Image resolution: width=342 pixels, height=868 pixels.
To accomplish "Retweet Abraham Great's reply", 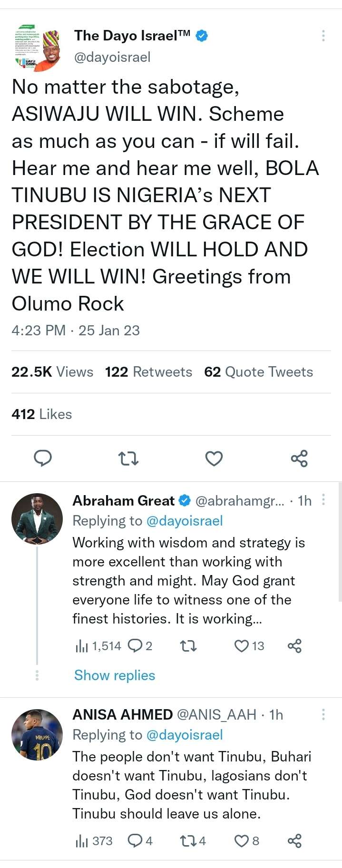I will [188, 645].
